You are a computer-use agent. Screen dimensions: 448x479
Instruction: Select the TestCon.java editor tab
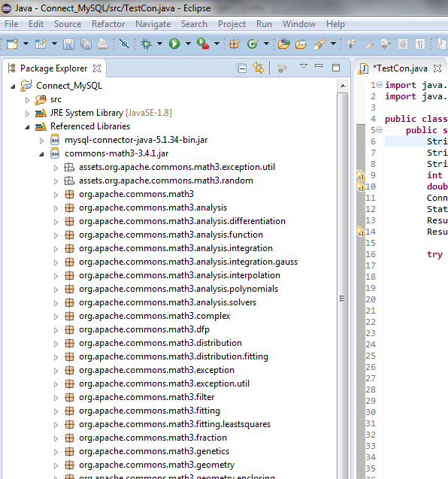(x=400, y=68)
